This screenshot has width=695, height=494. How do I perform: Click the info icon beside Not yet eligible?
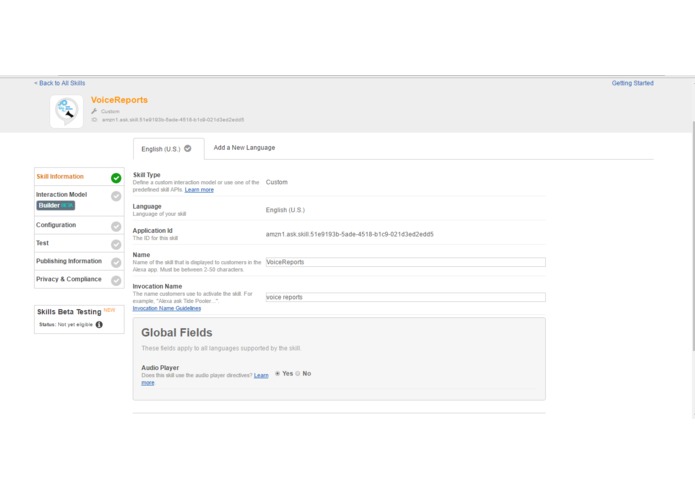[99, 325]
